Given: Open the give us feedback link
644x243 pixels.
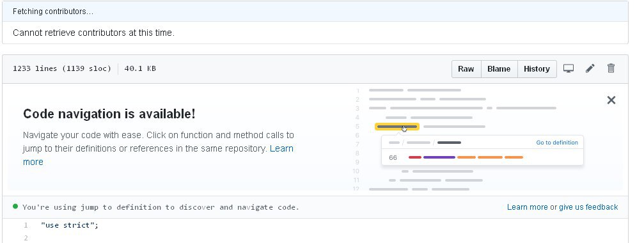Looking at the screenshot, I should point(588,207).
